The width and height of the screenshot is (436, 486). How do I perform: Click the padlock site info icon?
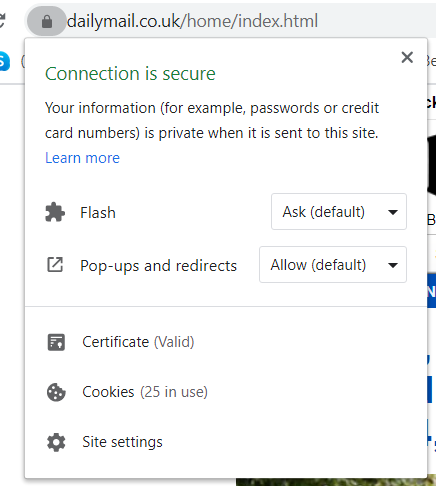pos(47,21)
